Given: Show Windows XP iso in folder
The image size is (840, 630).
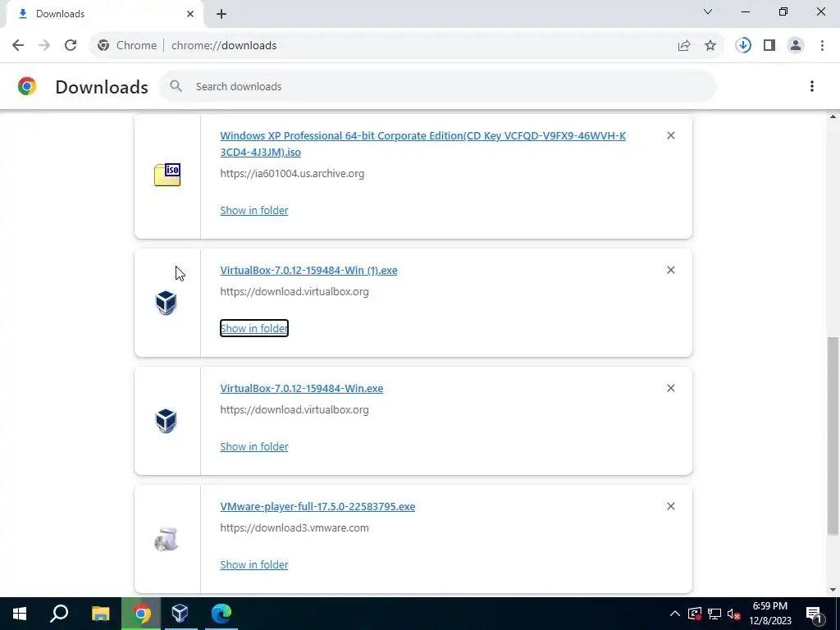Looking at the screenshot, I should click(254, 211).
